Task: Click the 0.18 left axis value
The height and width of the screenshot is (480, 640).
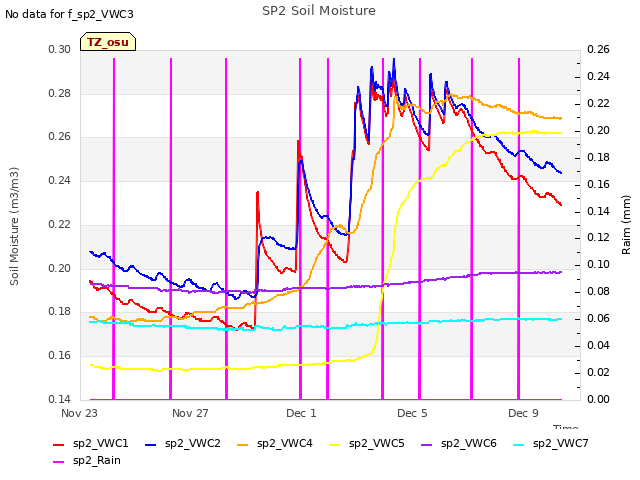Action: coord(60,311)
